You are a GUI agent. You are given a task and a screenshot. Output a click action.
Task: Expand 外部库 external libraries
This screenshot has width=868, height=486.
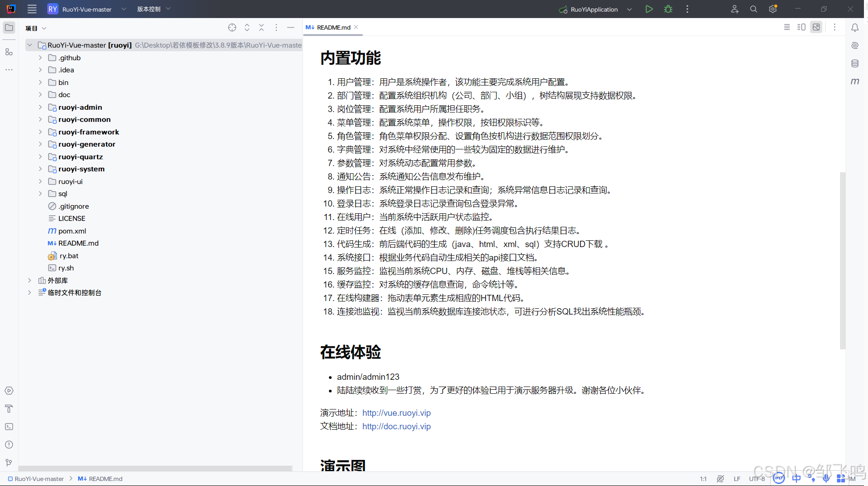pyautogui.click(x=29, y=280)
